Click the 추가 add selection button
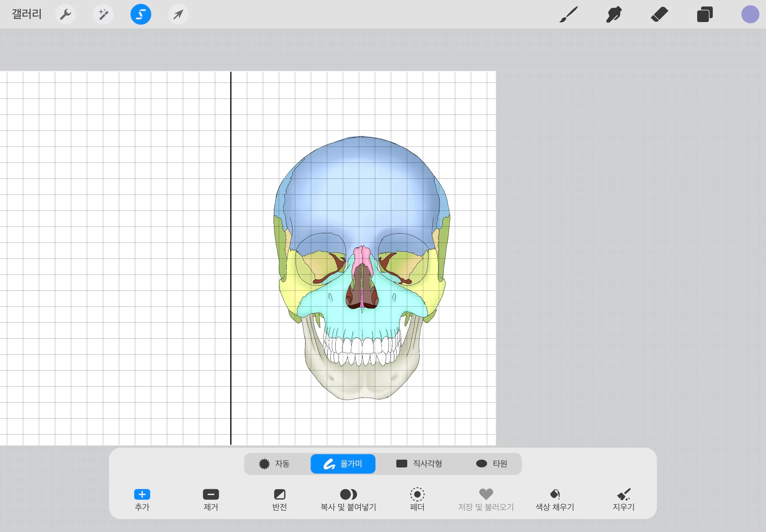This screenshot has width=766, height=532. click(142, 500)
